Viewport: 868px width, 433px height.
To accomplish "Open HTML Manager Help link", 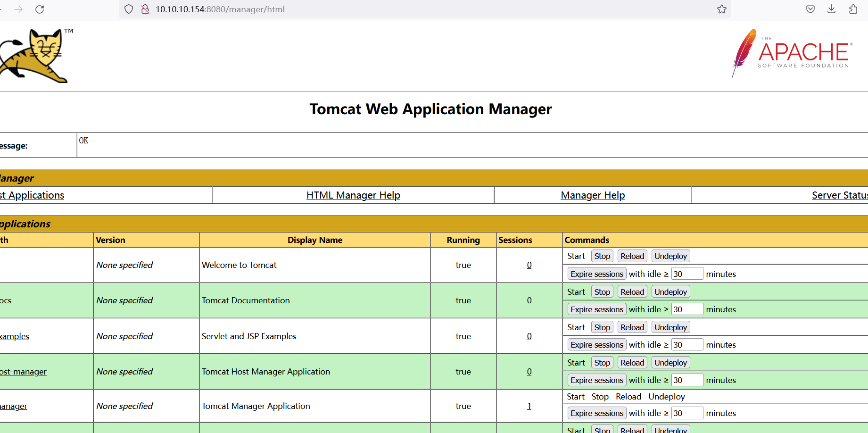I will click(353, 195).
